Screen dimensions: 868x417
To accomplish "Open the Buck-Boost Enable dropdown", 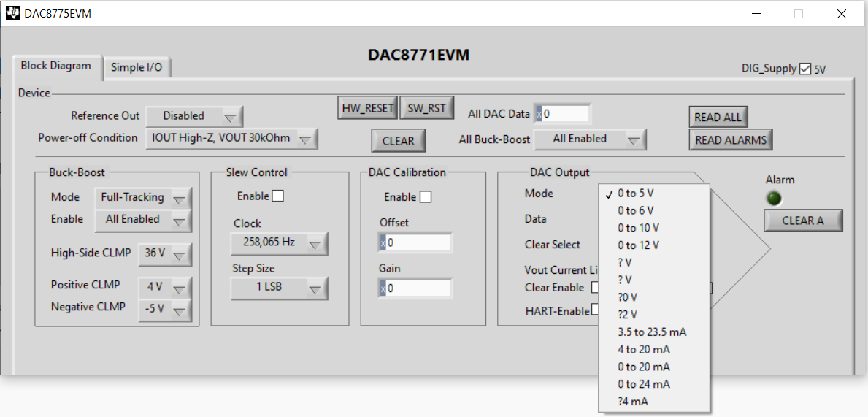I will (x=143, y=220).
